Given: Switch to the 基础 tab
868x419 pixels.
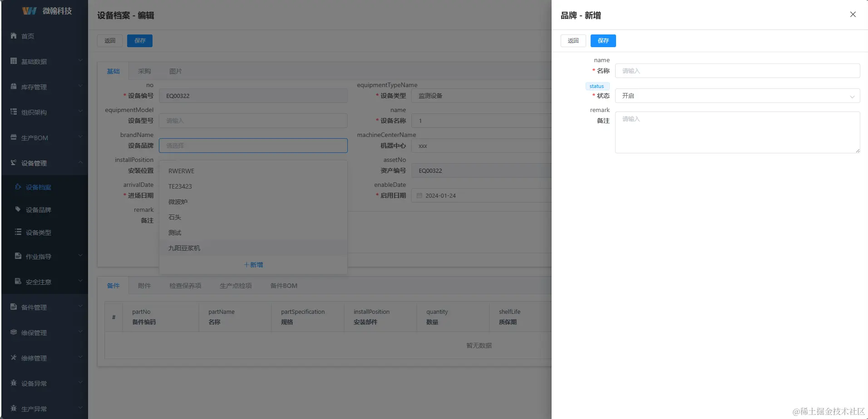Looking at the screenshot, I should (113, 71).
